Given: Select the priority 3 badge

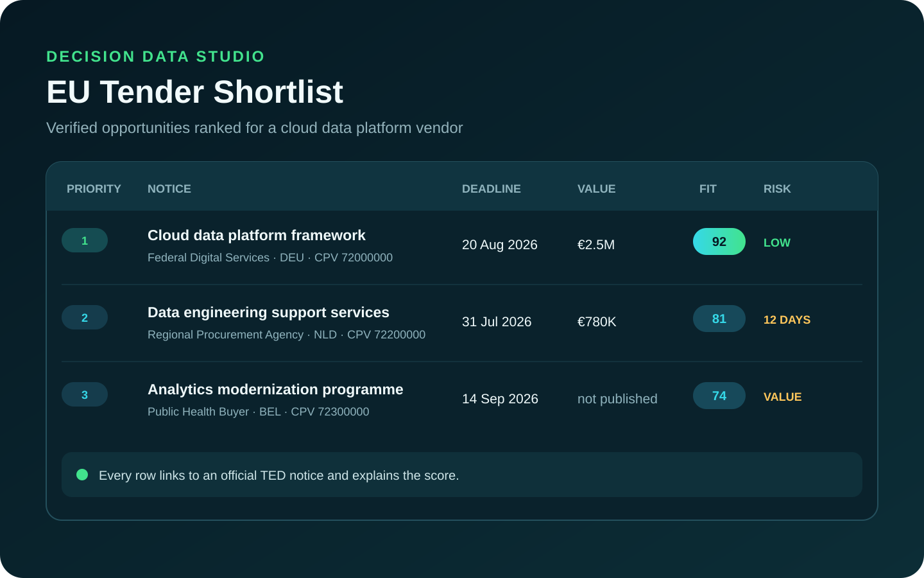Looking at the screenshot, I should coord(85,394).
